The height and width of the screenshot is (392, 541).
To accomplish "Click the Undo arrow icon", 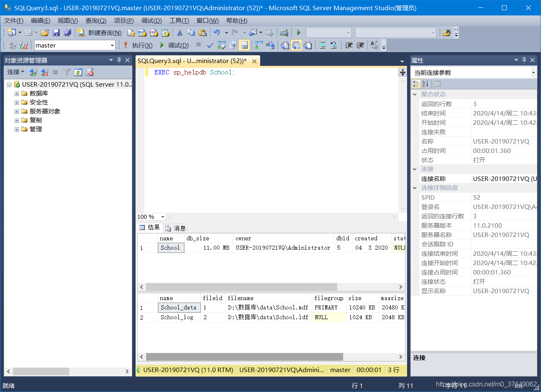I will pyautogui.click(x=217, y=33).
